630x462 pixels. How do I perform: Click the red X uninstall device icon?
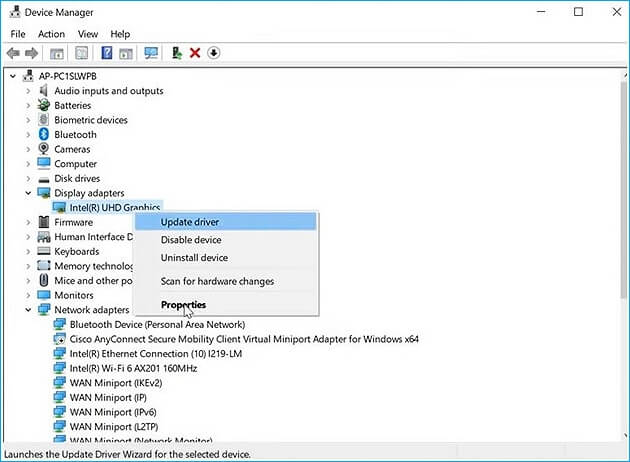click(195, 53)
